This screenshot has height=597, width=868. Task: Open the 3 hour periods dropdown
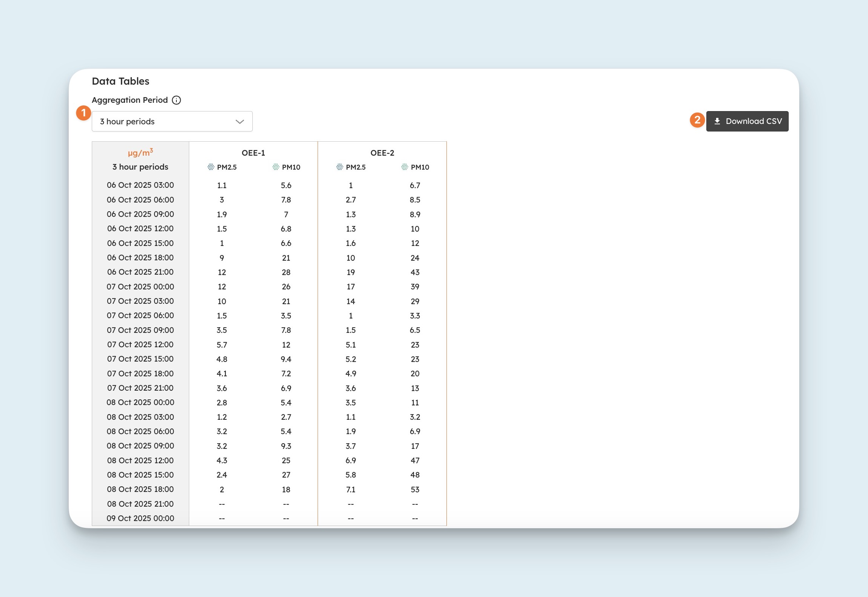(172, 121)
